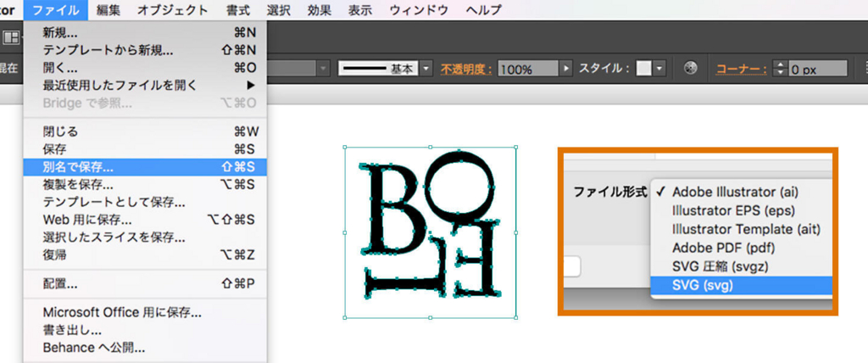
Task: Choose 新規... from the file menu
Action: (x=145, y=33)
